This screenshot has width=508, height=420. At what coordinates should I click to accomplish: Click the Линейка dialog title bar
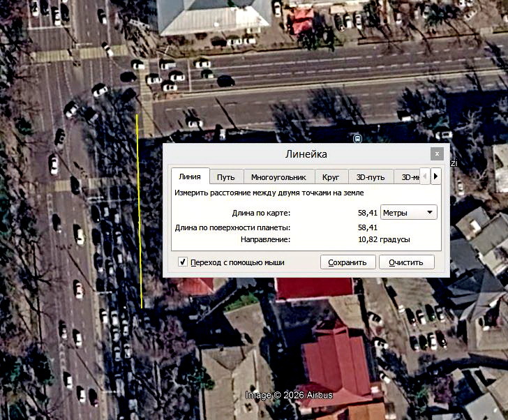click(306, 153)
